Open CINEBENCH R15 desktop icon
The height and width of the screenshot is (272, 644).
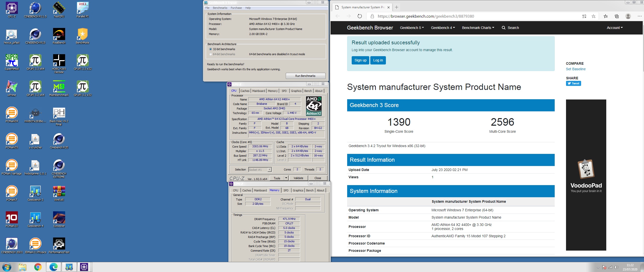point(35,36)
